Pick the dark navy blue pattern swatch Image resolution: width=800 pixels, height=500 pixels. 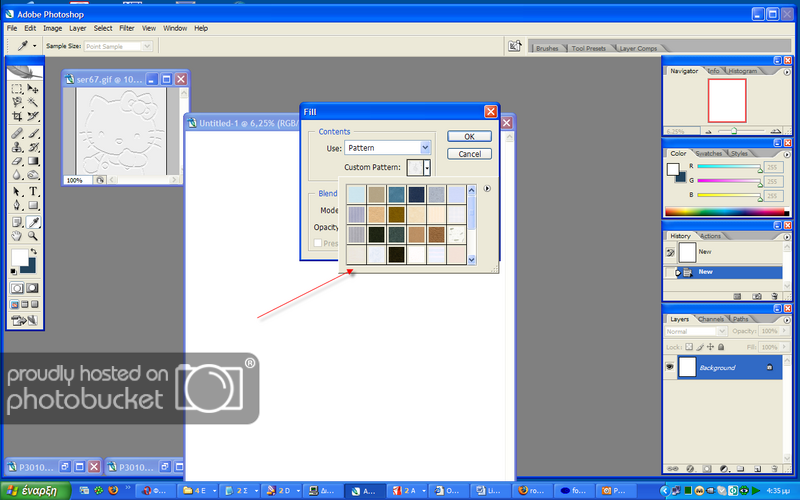[417, 194]
